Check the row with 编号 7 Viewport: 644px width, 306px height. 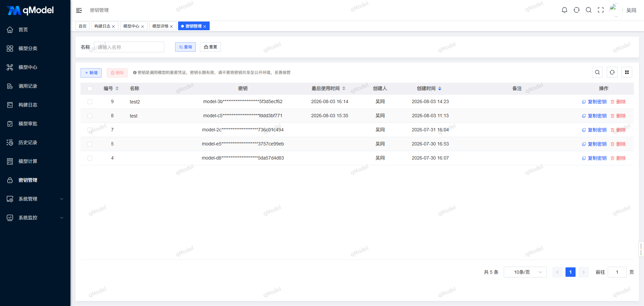pos(90,130)
